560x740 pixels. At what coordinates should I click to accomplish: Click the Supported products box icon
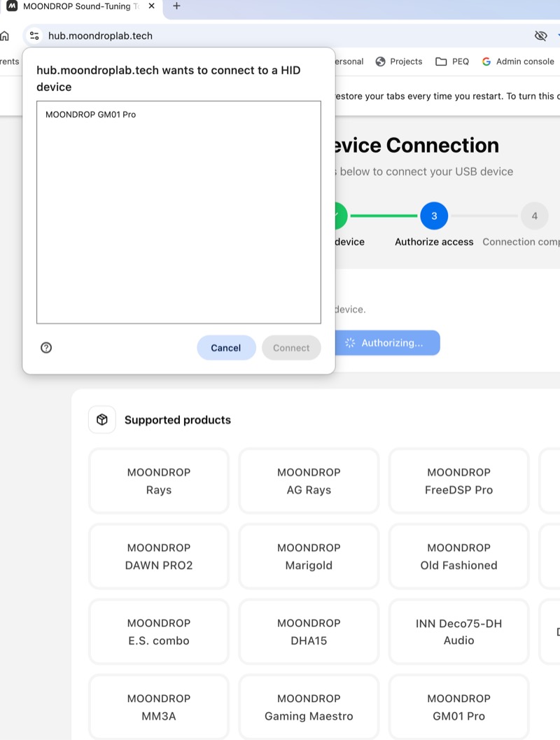tap(102, 419)
